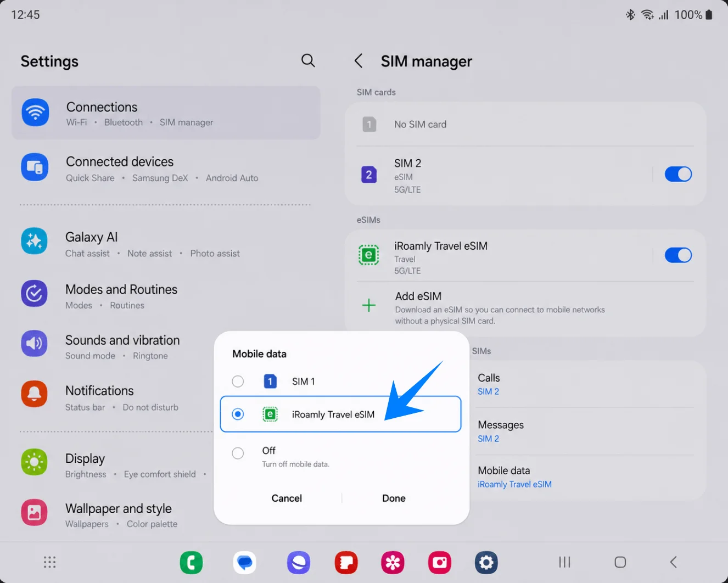728x583 pixels.
Task: Toggle the SIM 2 switch off
Action: [x=678, y=175]
